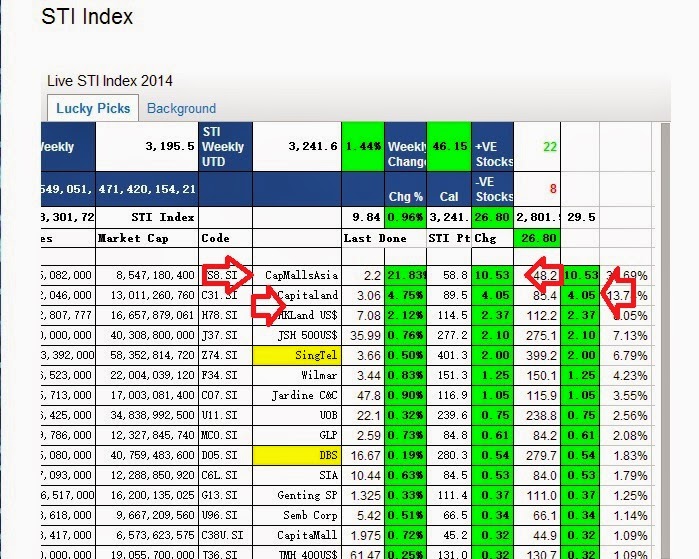The image size is (699, 559).
Task: Select the CapitaMall stock name
Action: (307, 535)
